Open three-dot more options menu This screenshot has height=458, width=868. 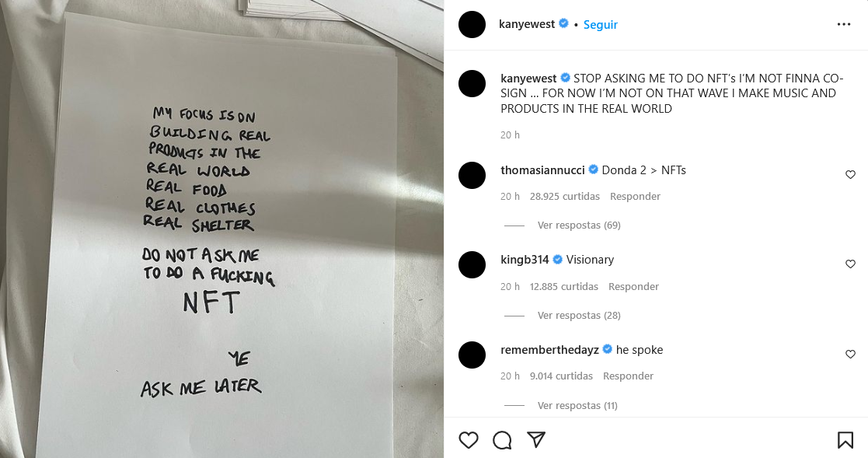[x=844, y=24]
